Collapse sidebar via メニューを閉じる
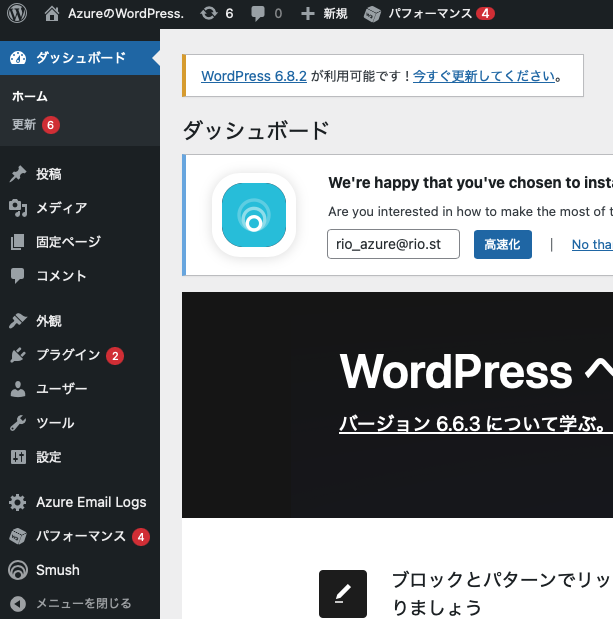The image size is (613, 619). (84, 603)
